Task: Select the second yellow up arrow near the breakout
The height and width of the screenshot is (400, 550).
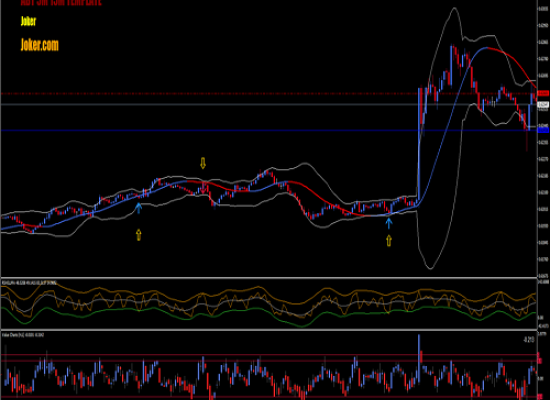Action: (x=389, y=240)
